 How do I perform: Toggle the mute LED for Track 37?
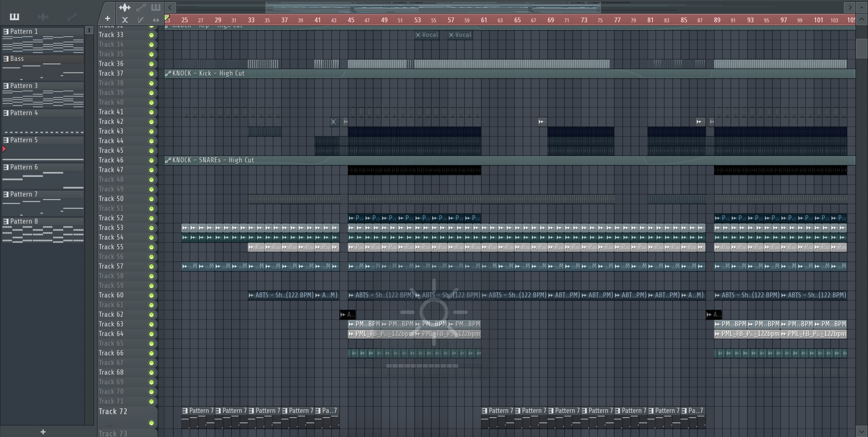(151, 74)
